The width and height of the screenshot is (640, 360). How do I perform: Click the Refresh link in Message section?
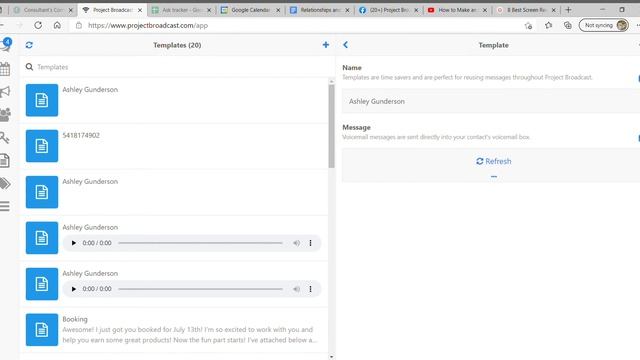493,161
